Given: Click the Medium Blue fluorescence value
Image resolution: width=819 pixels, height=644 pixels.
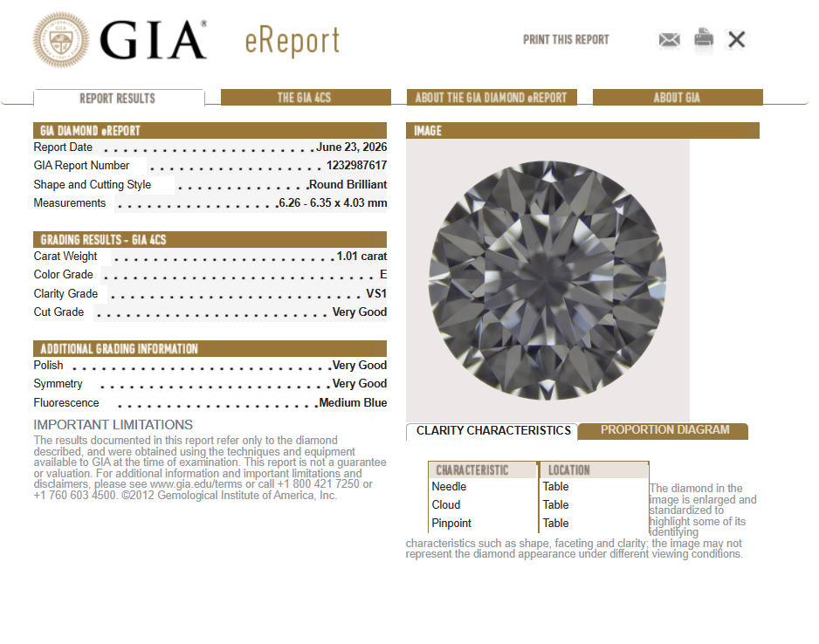Looking at the screenshot, I should [353, 403].
